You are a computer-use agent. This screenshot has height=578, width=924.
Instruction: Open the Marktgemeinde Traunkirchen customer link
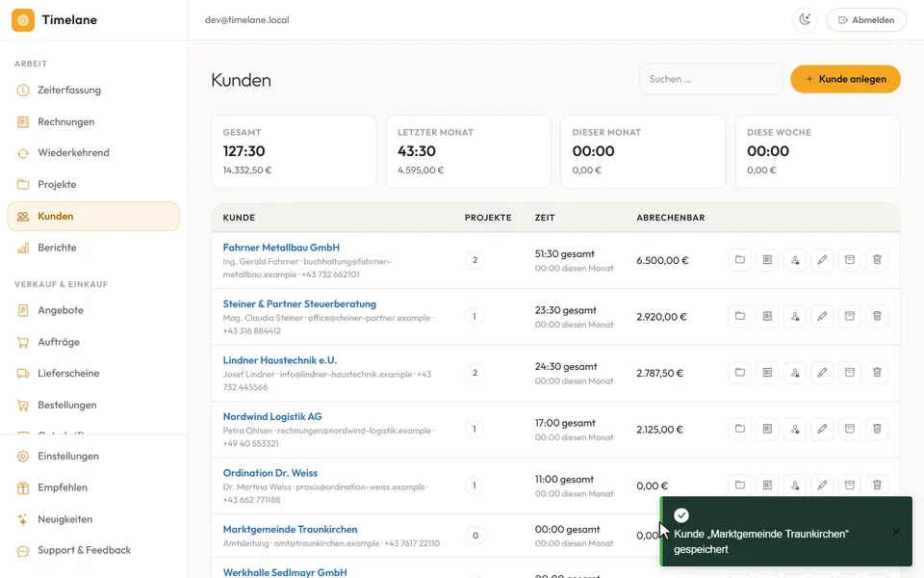pyautogui.click(x=290, y=529)
